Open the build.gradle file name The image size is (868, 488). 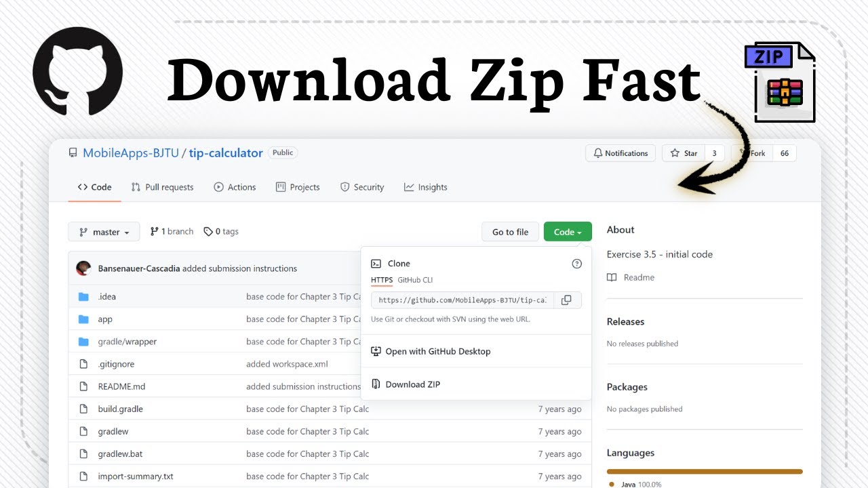coord(121,409)
